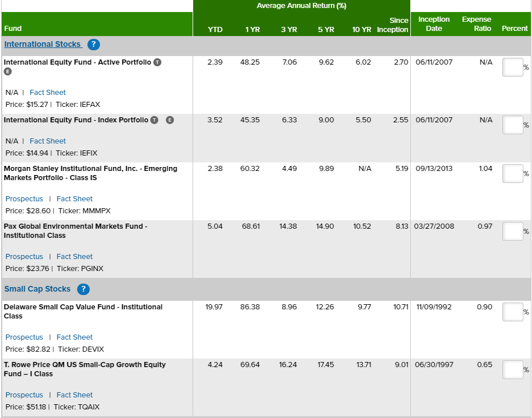The height and width of the screenshot is (418, 532).
Task: Click Price: $82.82 Ticker: DEVIX text
Action: click(55, 349)
